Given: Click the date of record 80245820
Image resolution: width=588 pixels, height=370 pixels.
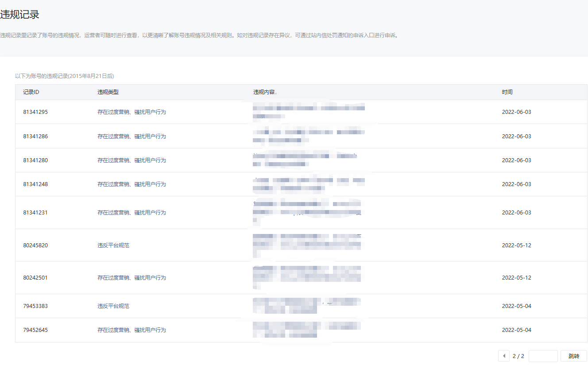Looking at the screenshot, I should (x=516, y=245).
